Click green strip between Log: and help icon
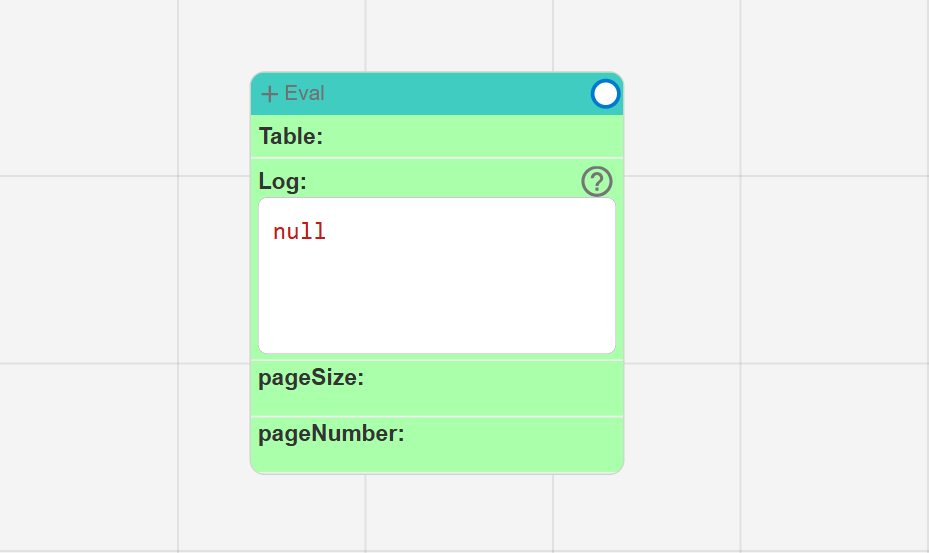 (x=443, y=181)
